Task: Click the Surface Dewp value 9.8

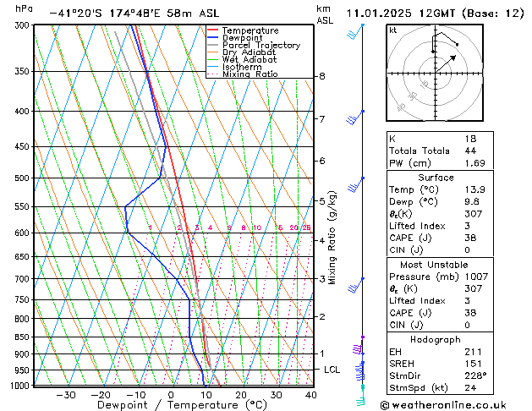Action: 472,201
